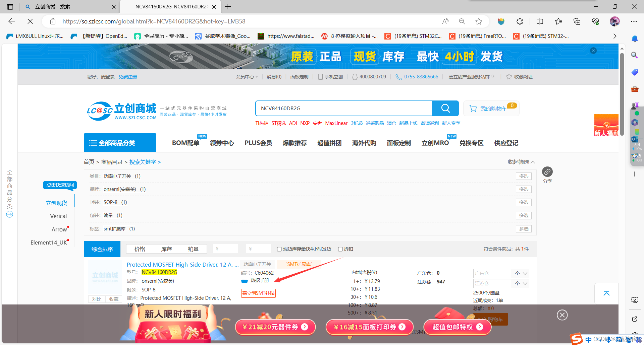Screen dimensions: 644x345
Task: Click the ¥21减20元器件券 coupon button
Action: (x=275, y=327)
